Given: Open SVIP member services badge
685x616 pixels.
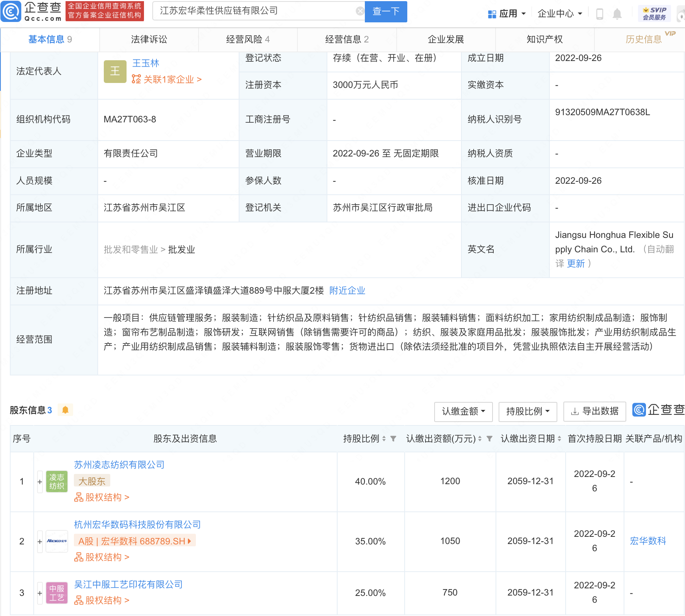Looking at the screenshot, I should [x=654, y=14].
